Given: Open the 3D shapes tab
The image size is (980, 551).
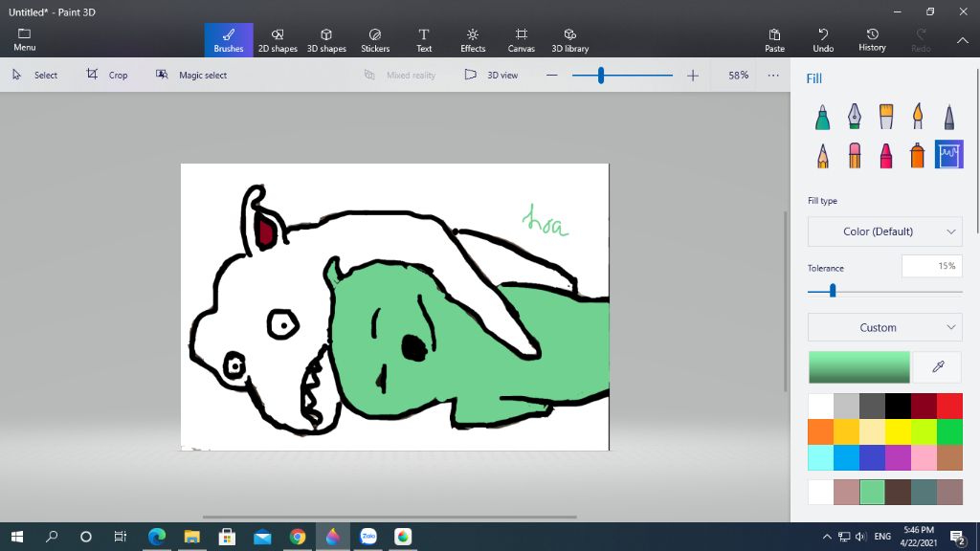Looking at the screenshot, I should pos(326,40).
